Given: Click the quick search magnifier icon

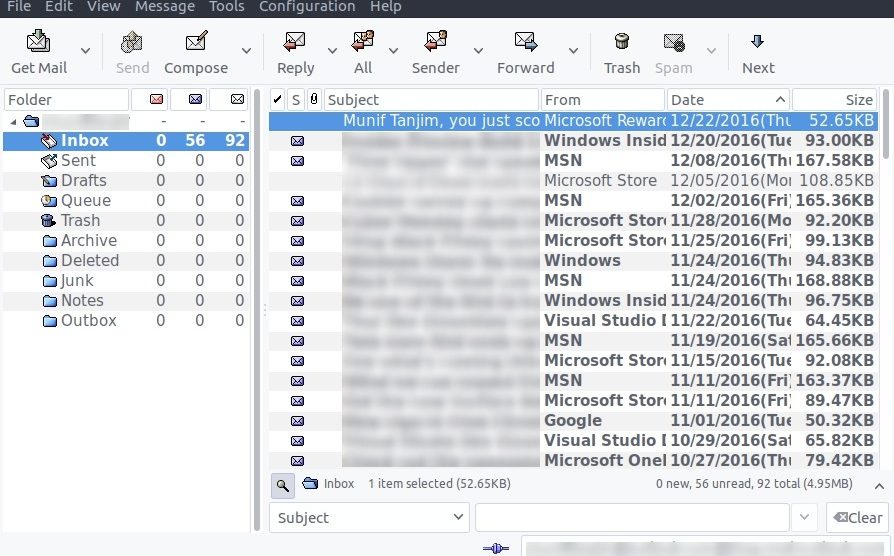Looking at the screenshot, I should 282,485.
